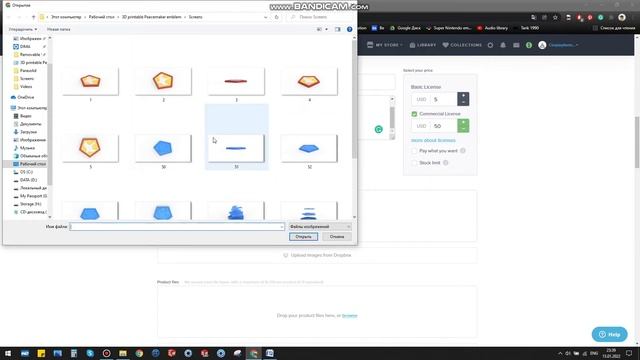Open the more about licenses link
The height and width of the screenshot is (360, 640).
pos(433,140)
